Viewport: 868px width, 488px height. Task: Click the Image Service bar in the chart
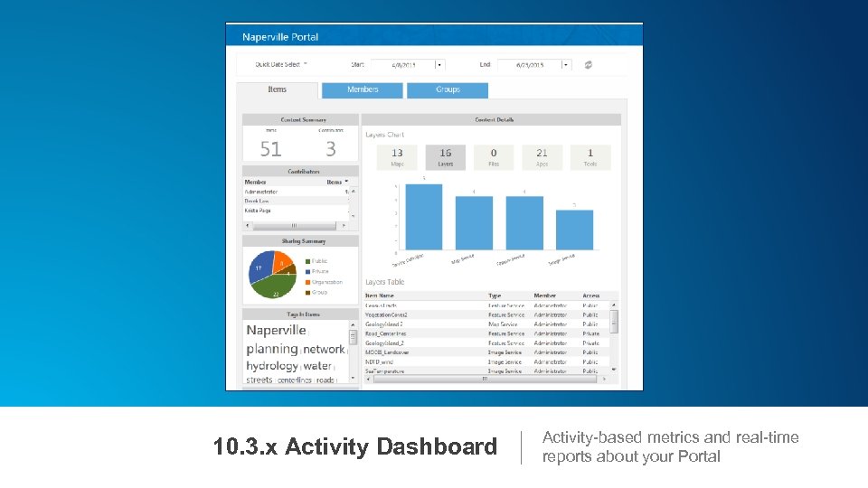575,230
